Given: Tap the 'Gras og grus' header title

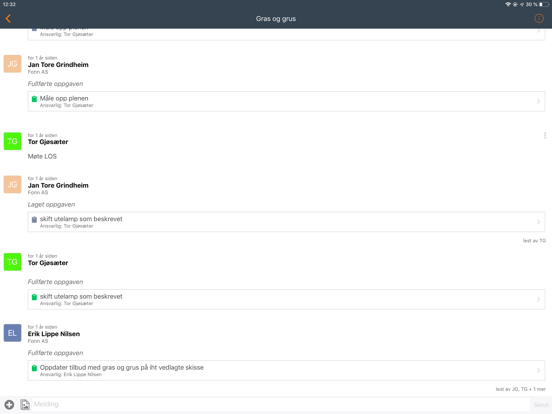Looking at the screenshot, I should pos(276,19).
